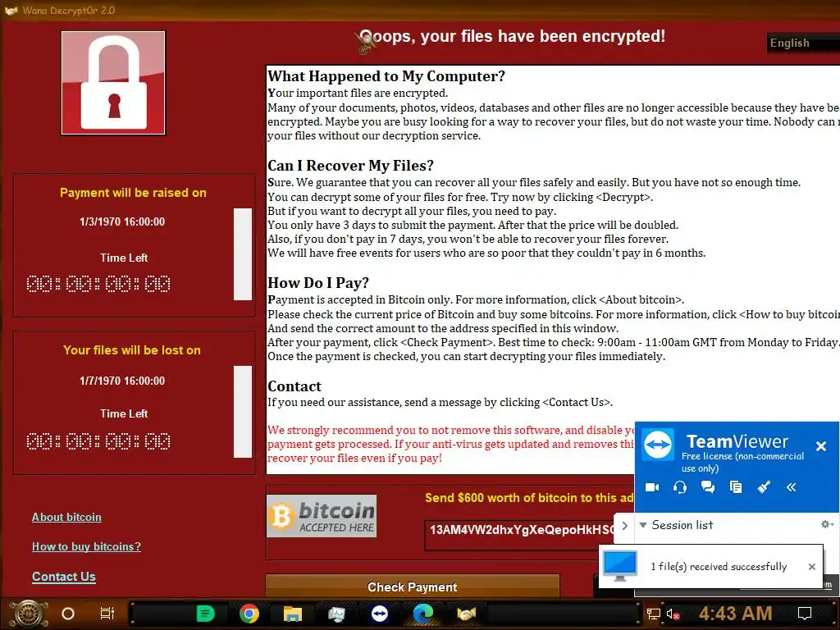This screenshot has width=840, height=630.
Task: Open network status tray icon
Action: click(653, 614)
